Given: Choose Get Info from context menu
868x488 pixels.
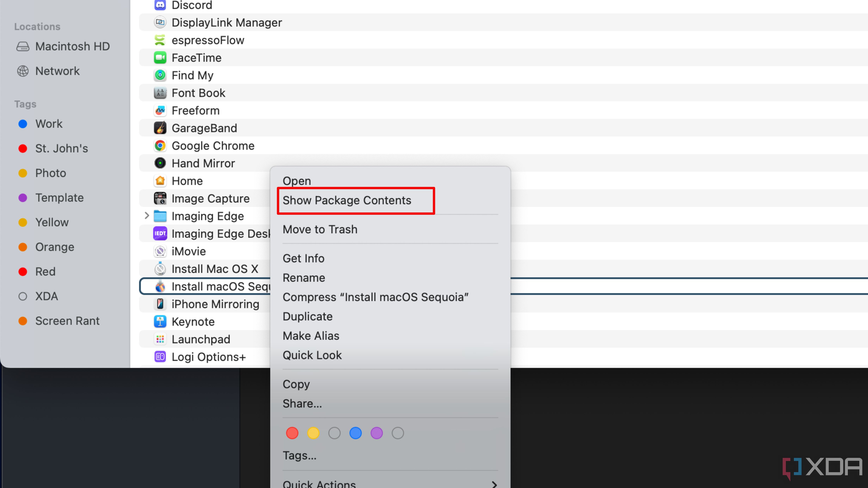Looking at the screenshot, I should click(303, 258).
